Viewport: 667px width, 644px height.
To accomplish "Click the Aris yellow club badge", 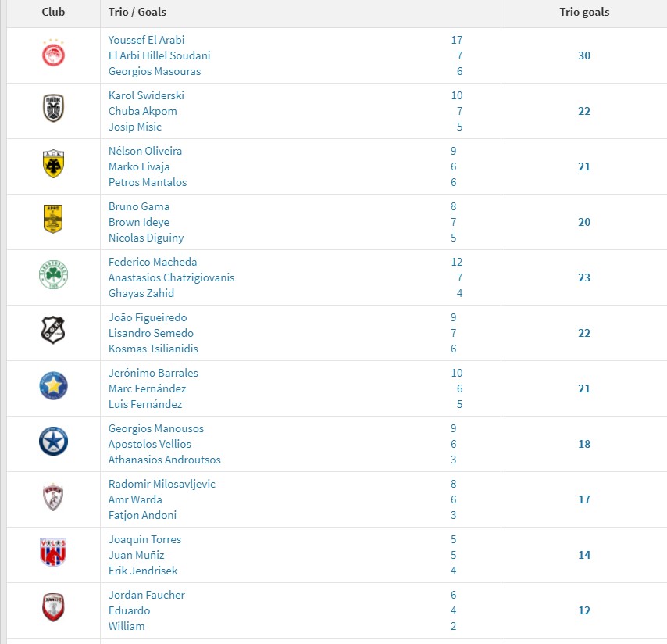I will 53,219.
